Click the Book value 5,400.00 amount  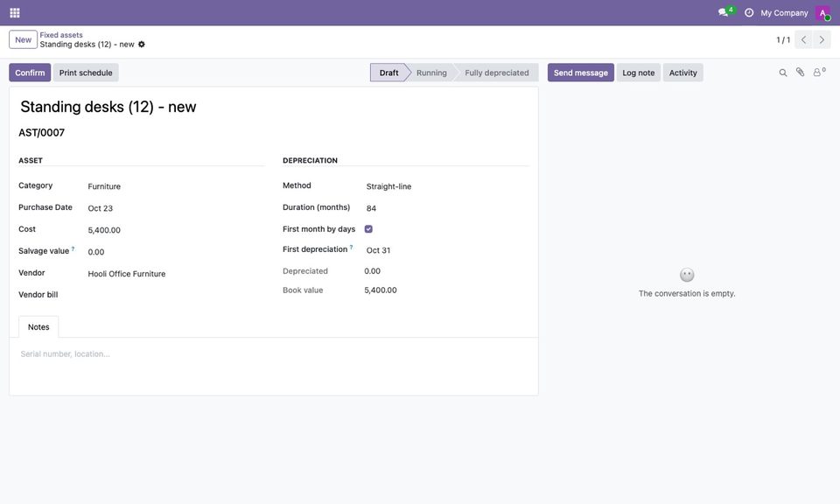[381, 290]
